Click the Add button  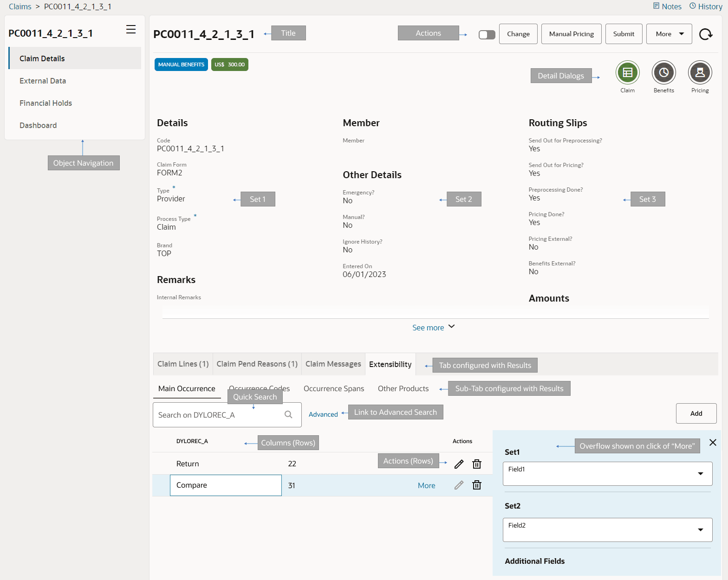click(x=696, y=413)
